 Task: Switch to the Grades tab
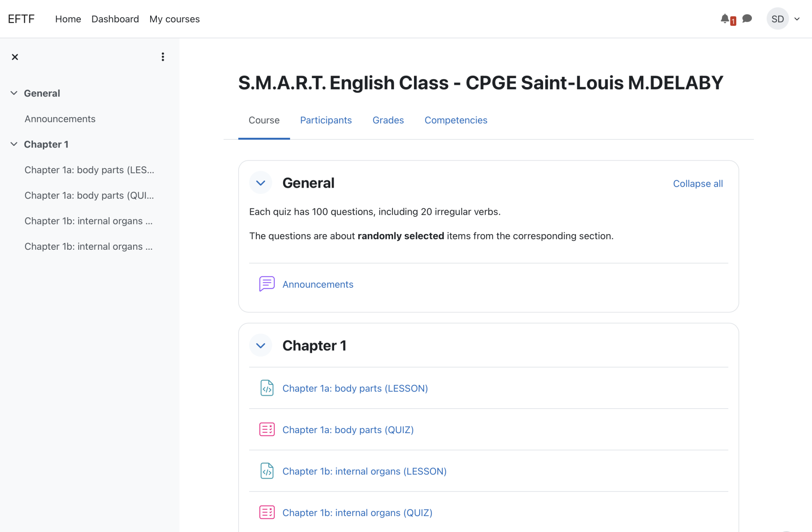(x=388, y=120)
